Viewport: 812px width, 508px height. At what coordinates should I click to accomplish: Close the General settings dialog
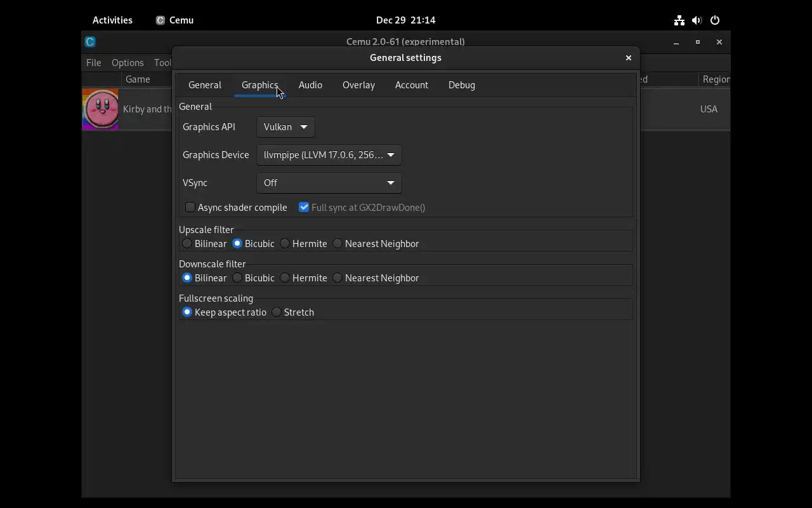(x=629, y=58)
